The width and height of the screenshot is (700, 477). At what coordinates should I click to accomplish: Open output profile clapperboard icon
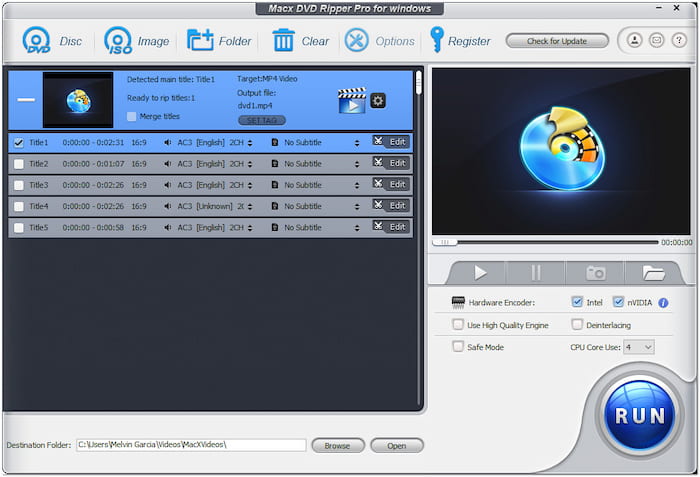tap(352, 100)
